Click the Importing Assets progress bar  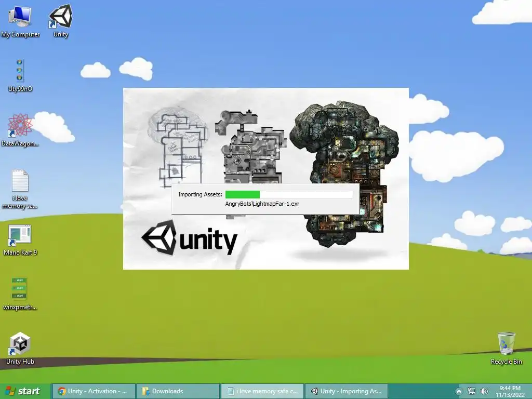pos(289,194)
